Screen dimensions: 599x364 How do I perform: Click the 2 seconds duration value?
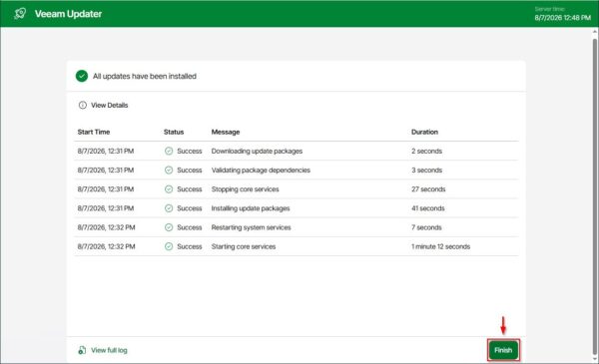click(x=426, y=151)
